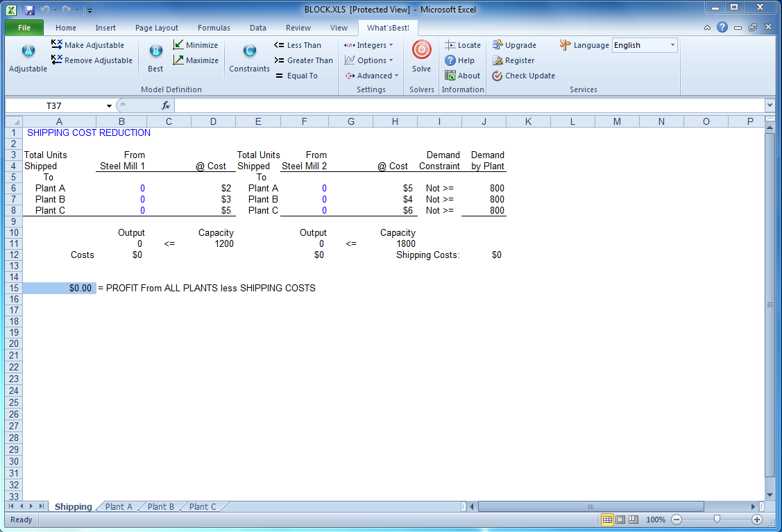
Task: Click the Name Box showing T37
Action: click(x=55, y=105)
